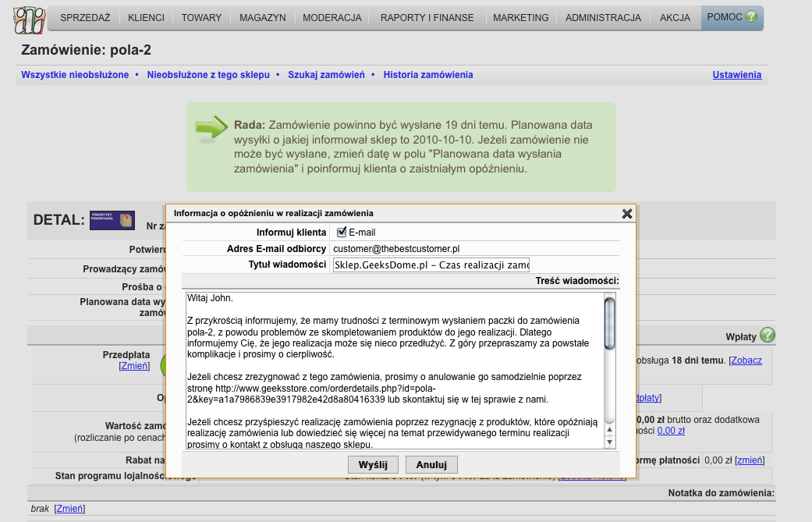Close the delay information dialog
The width and height of the screenshot is (812, 522).
626,213
